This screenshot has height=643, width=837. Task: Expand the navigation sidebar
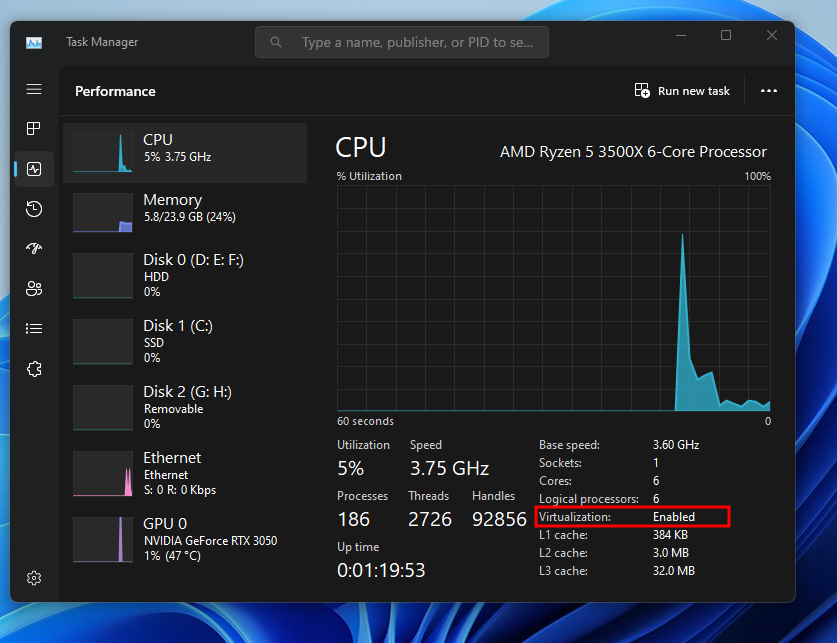[x=33, y=89]
